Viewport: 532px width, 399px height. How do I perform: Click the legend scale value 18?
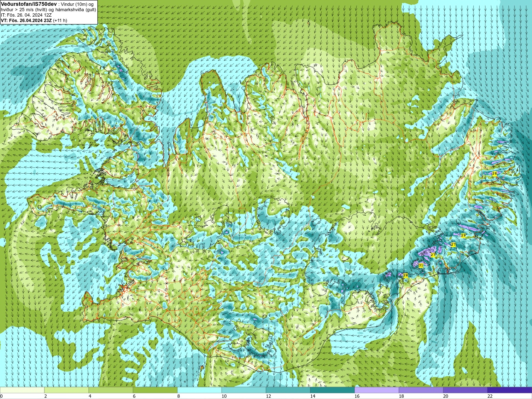[401, 396]
